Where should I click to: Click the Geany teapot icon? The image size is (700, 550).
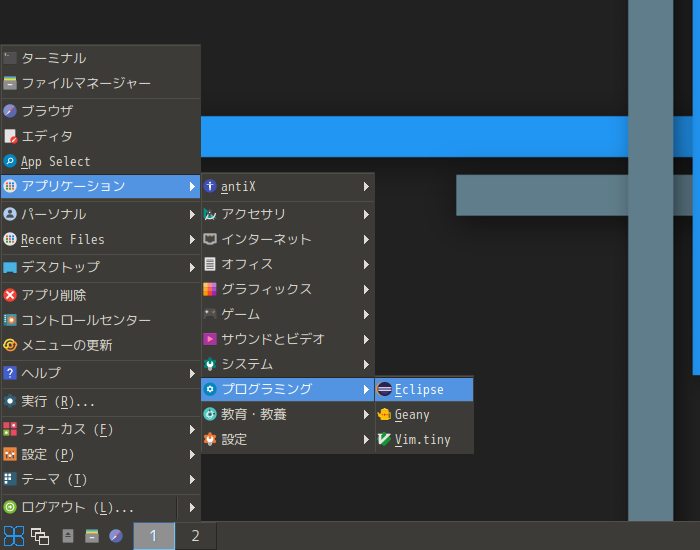tap(384, 415)
